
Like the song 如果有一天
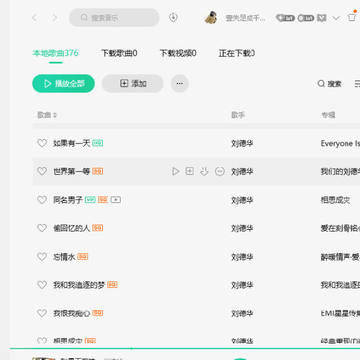click(42, 143)
